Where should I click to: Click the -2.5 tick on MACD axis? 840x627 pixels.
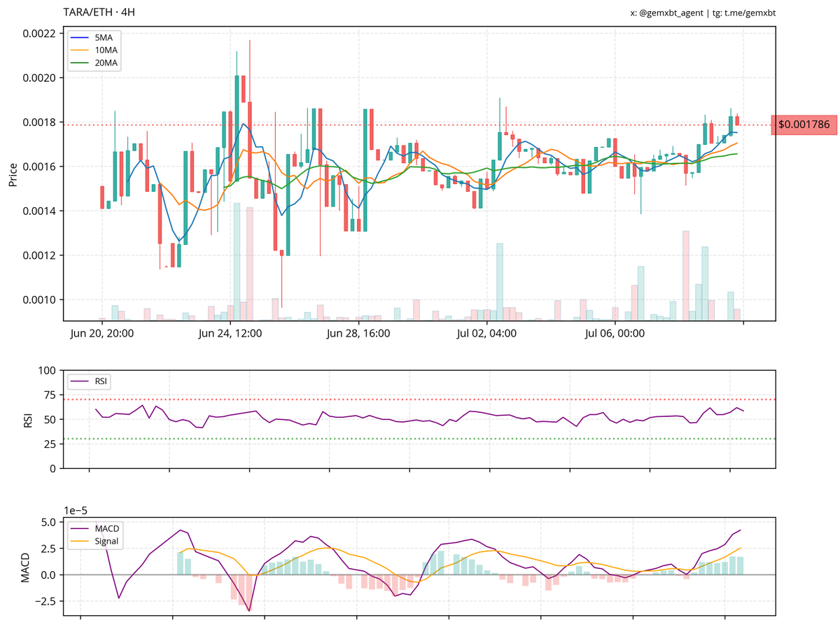[46, 601]
